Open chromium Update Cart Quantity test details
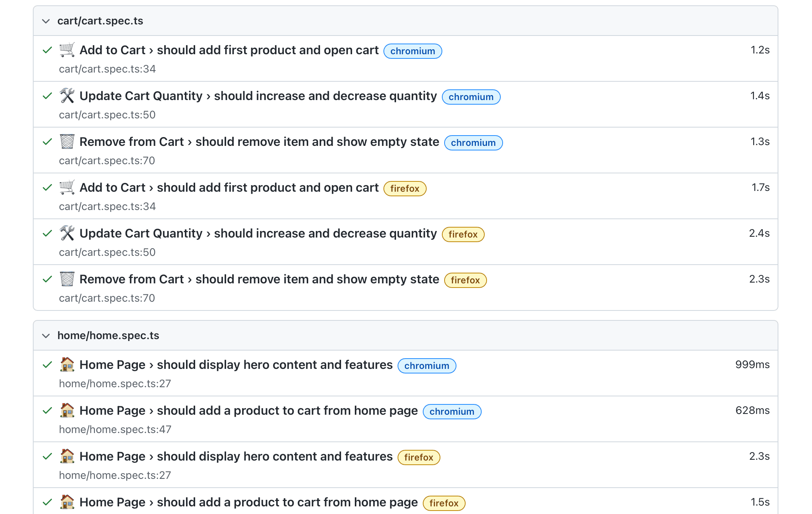The image size is (812, 514). [258, 96]
